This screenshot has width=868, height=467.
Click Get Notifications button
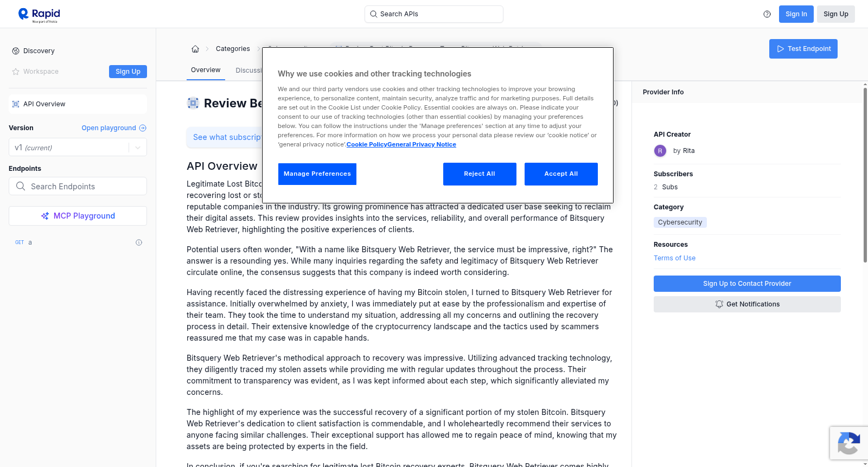(747, 304)
